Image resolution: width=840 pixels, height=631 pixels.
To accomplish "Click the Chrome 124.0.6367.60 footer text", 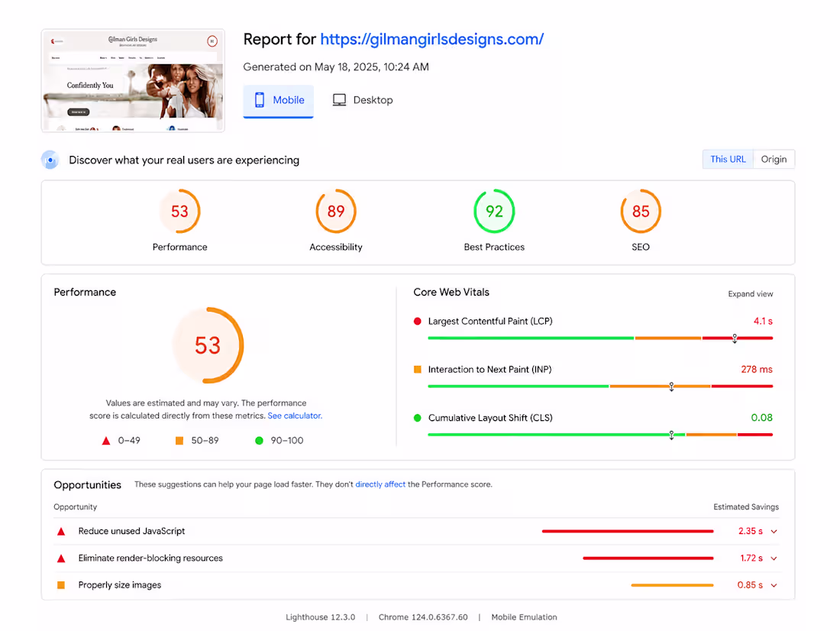I will [423, 617].
